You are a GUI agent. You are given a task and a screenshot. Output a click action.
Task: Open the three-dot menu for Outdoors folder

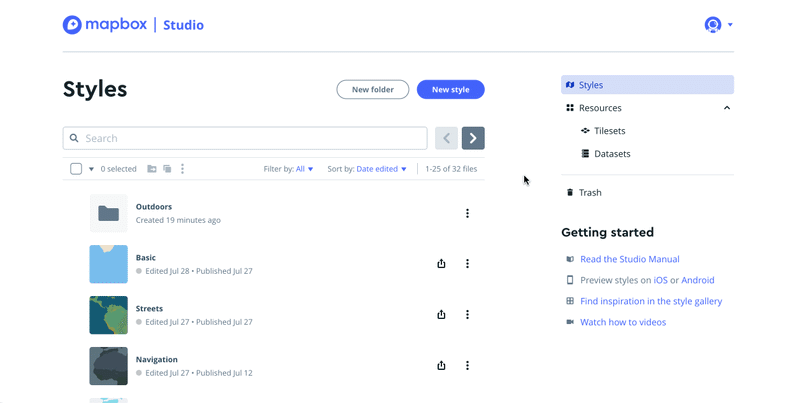[467, 213]
